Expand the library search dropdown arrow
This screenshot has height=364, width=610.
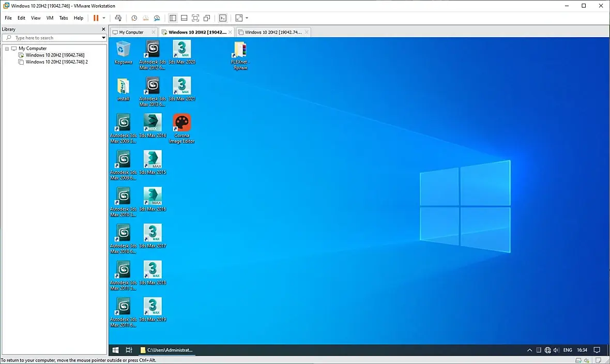click(x=103, y=38)
